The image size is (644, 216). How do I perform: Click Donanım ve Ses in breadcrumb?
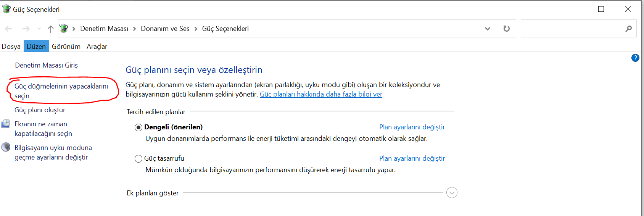coord(165,29)
